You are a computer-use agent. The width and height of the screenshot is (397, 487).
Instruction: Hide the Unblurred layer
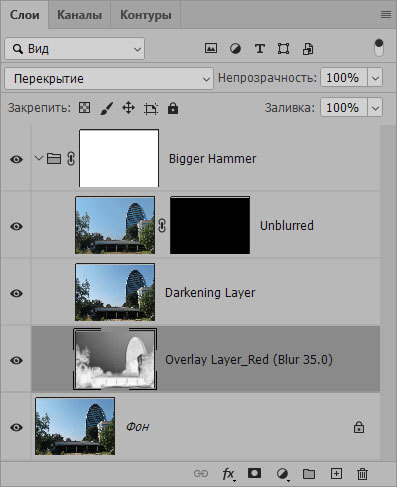coord(16,226)
